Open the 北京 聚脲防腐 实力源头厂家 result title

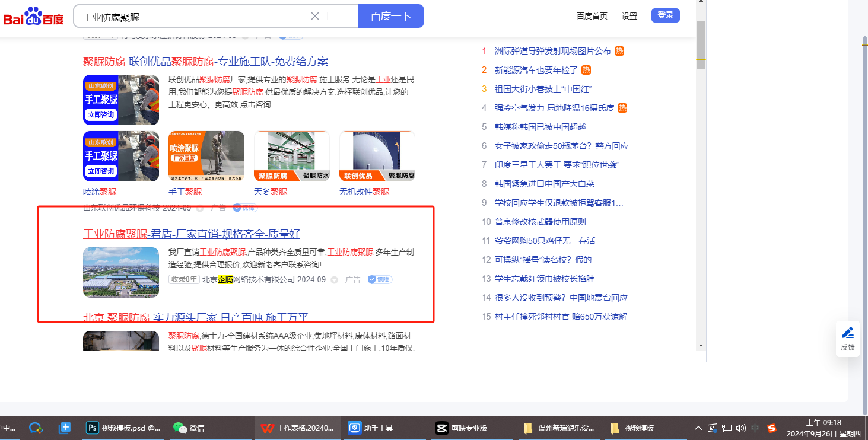(x=196, y=317)
